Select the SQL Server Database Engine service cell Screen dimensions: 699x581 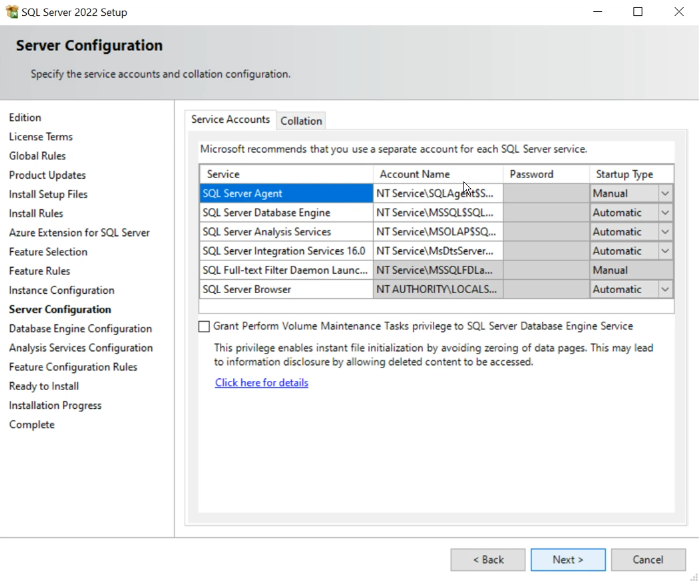point(286,213)
